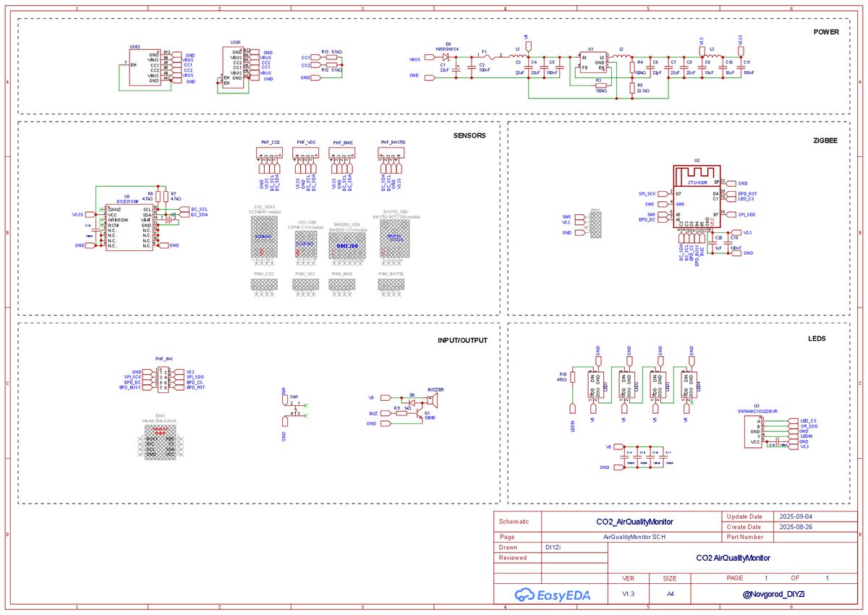The image size is (868, 615).
Task: Click the sheet size value A4
Action: click(x=671, y=594)
